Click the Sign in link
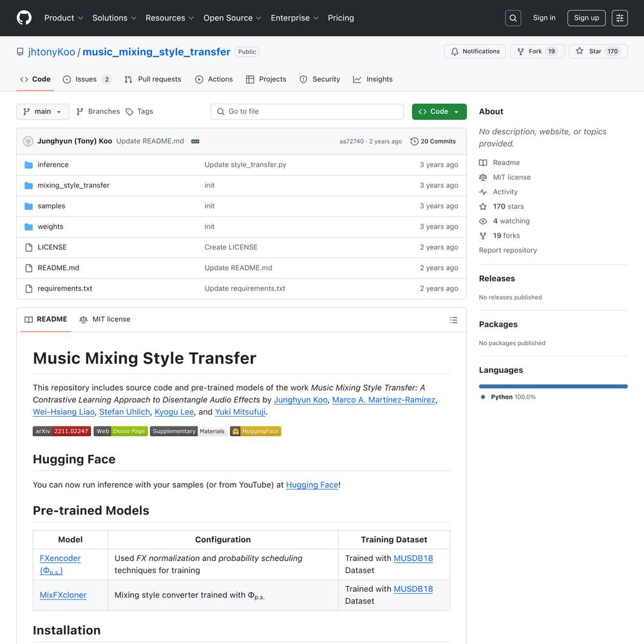This screenshot has height=644, width=644. (x=544, y=18)
